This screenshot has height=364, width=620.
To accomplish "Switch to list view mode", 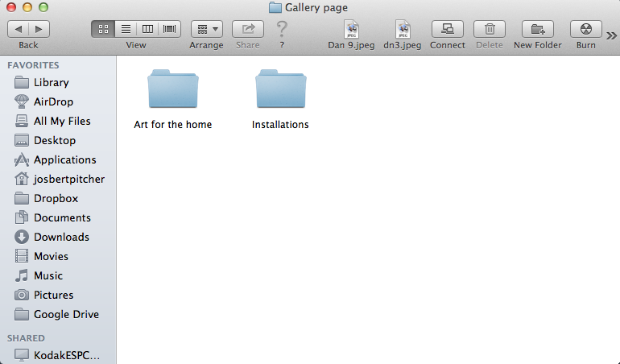I will pyautogui.click(x=126, y=29).
